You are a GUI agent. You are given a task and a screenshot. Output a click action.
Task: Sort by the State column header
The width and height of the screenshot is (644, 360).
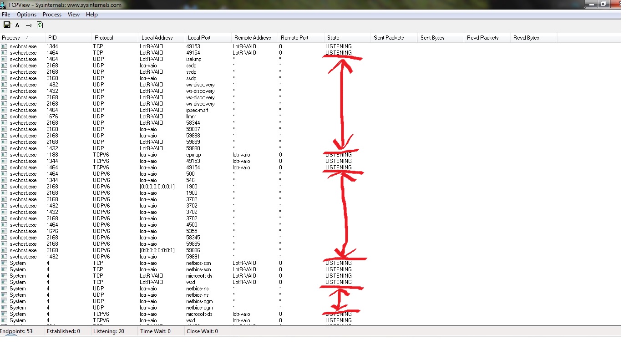tap(333, 38)
